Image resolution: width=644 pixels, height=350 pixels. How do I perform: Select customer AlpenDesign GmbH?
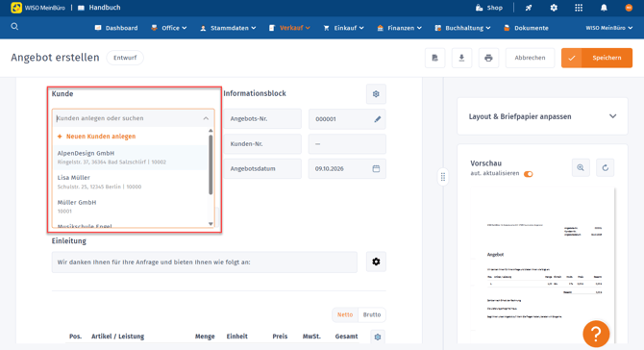(x=131, y=158)
